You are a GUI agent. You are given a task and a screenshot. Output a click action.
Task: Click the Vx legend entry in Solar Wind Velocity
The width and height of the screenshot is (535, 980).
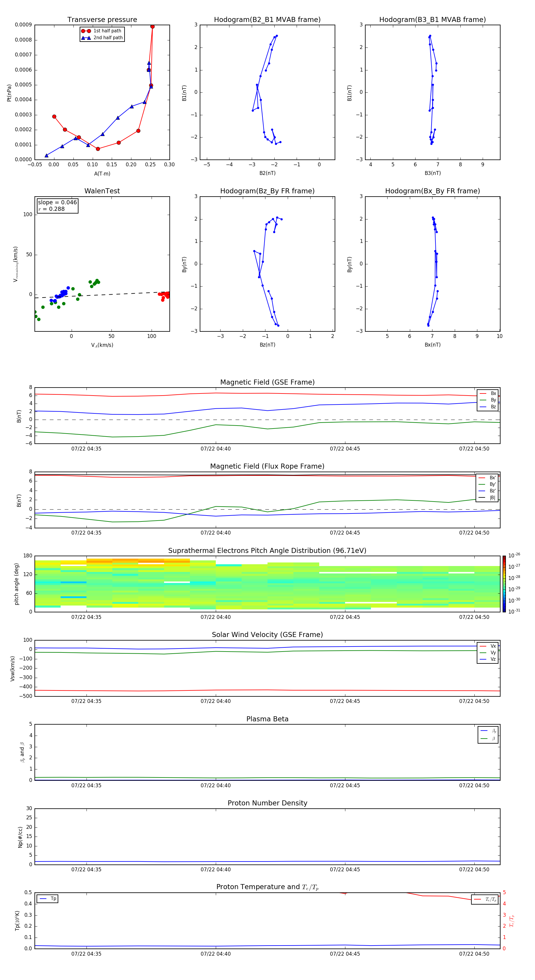(487, 646)
